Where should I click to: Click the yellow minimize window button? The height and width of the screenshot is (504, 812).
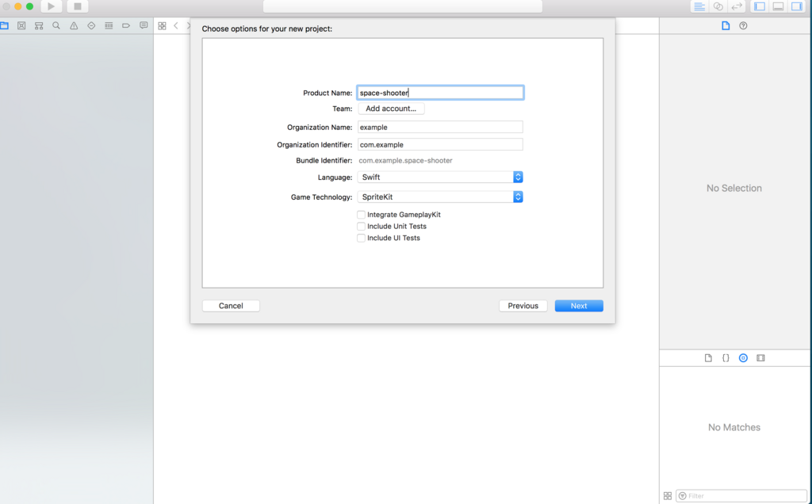pos(18,6)
